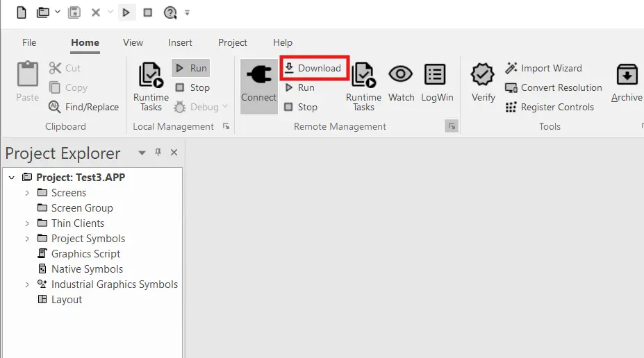Expand the Screens folder
Image resolution: width=644 pixels, height=358 pixels.
pyautogui.click(x=27, y=193)
